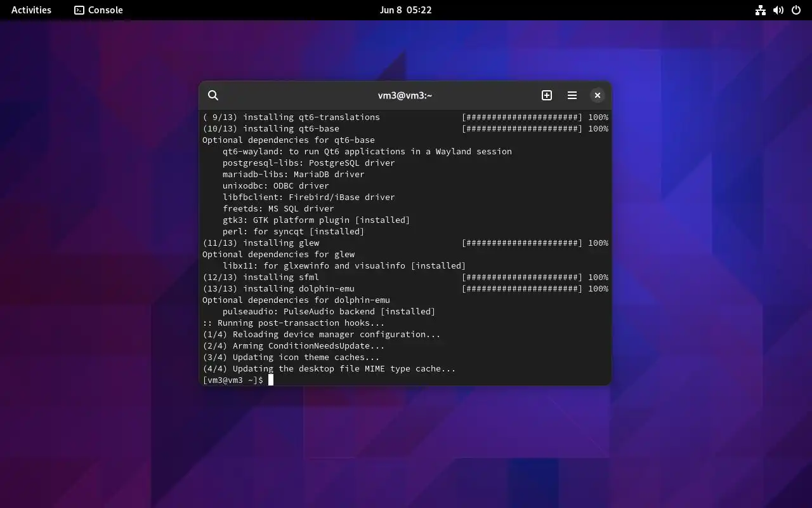This screenshot has width=812, height=508.
Task: Click the 'qt6-wayland' dependency line
Action: tap(367, 151)
